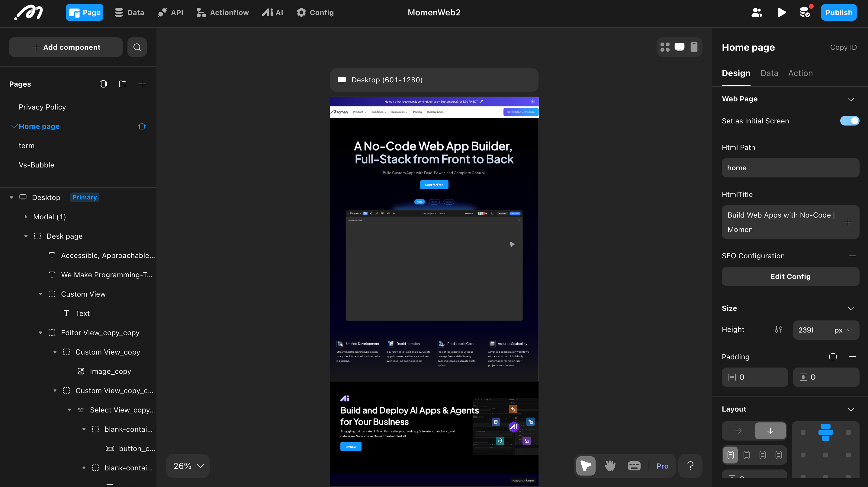This screenshot has height=487, width=868.
Task: Set layout direction to horizontal arrow
Action: (738, 431)
